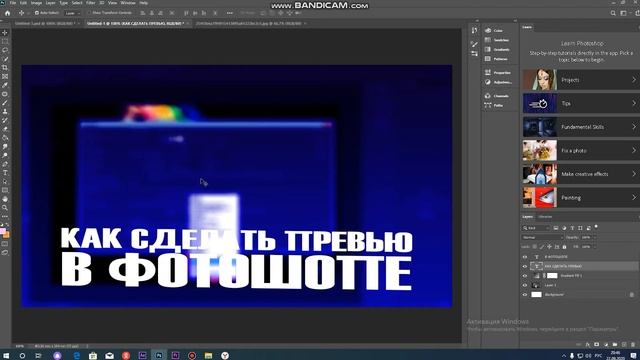Open File Explorer from the taskbar
The image size is (640, 360).
pyautogui.click(x=208, y=356)
